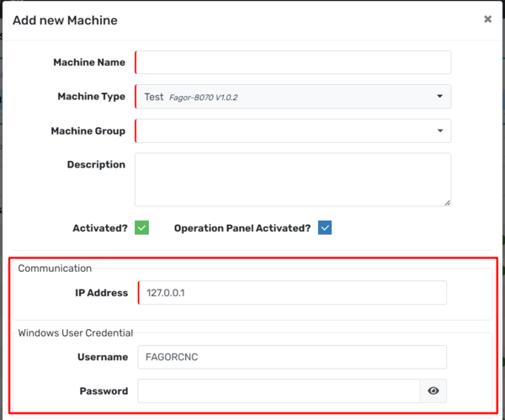Click the Machine Group dropdown caret arrow
The width and height of the screenshot is (505, 420).
[x=439, y=131]
